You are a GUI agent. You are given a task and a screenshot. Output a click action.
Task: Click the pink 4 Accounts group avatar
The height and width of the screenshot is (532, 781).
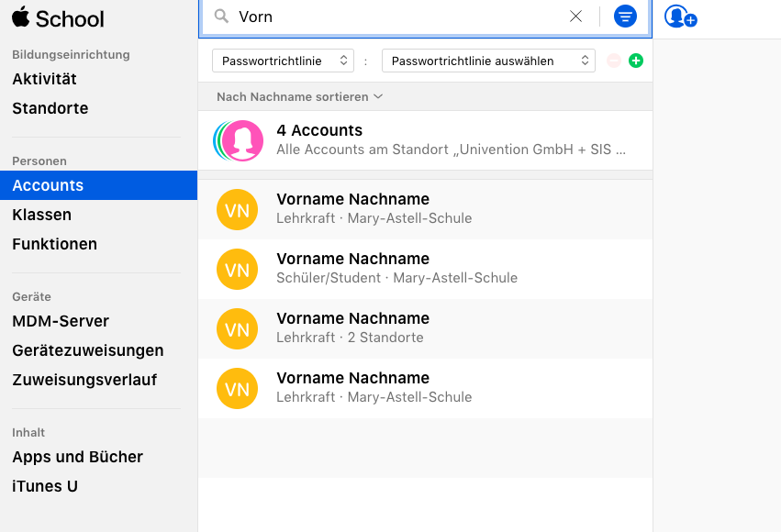[242, 140]
